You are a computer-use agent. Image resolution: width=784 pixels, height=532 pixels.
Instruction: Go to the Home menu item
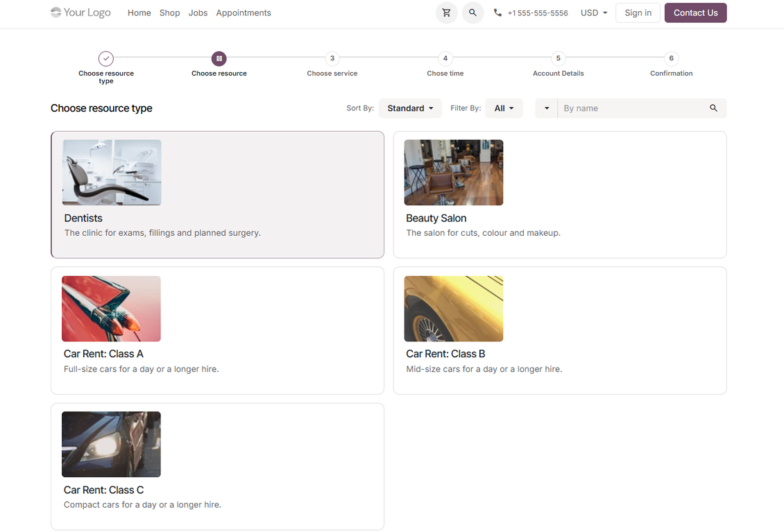[139, 13]
